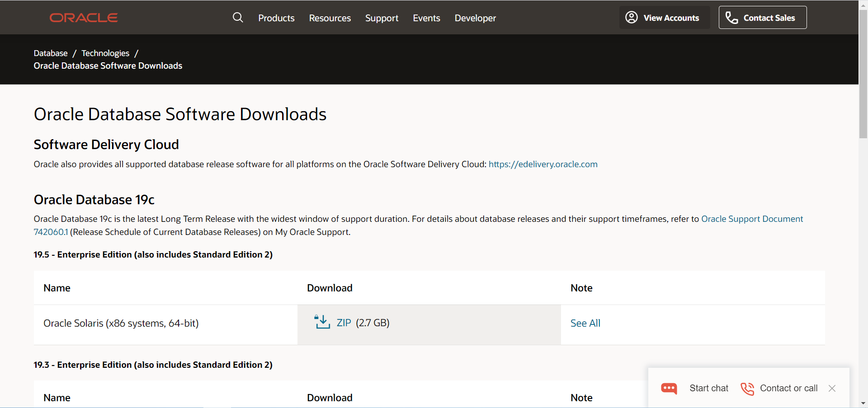The width and height of the screenshot is (868, 408).
Task: Open the edelivery.oracle.com link
Action: [x=543, y=164]
